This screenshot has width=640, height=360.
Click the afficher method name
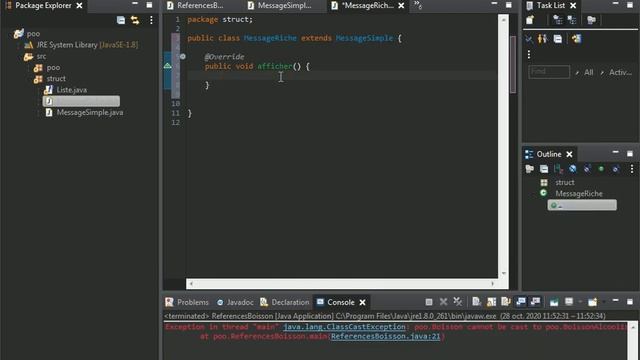275,66
